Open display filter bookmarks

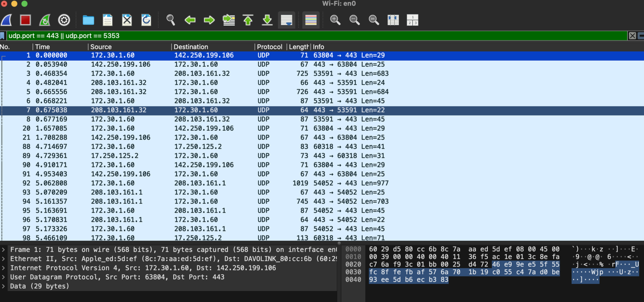click(3, 36)
